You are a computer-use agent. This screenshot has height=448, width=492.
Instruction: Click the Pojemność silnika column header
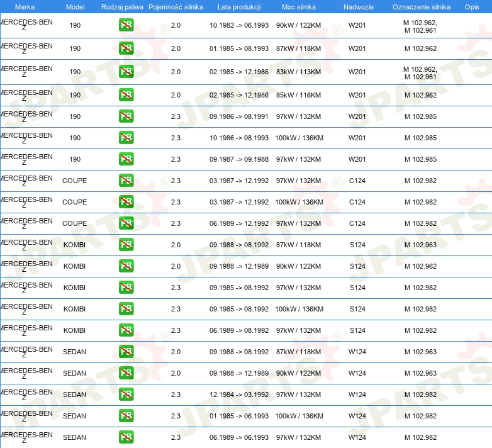(x=176, y=7)
